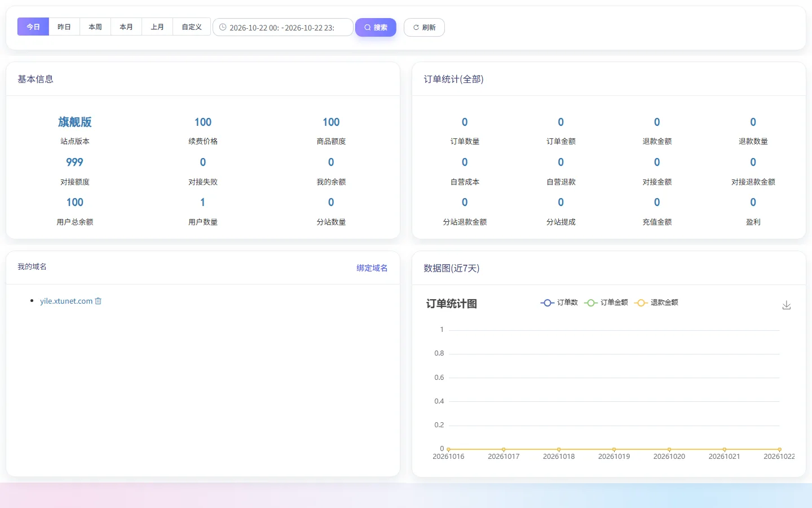Viewport: 812px width, 508px height.
Task: Click the 商品额度 label
Action: tap(331, 141)
